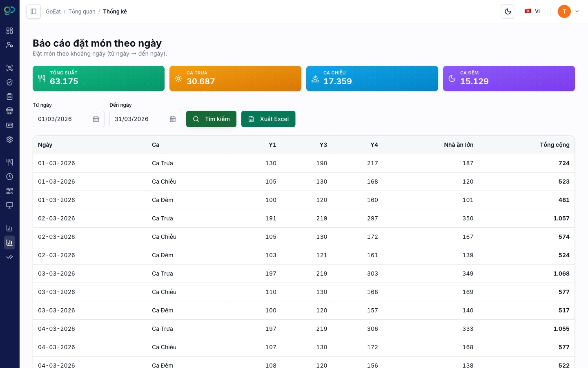The image size is (588, 368).
Task: Open the store icon in sidebar
Action: 10,111
